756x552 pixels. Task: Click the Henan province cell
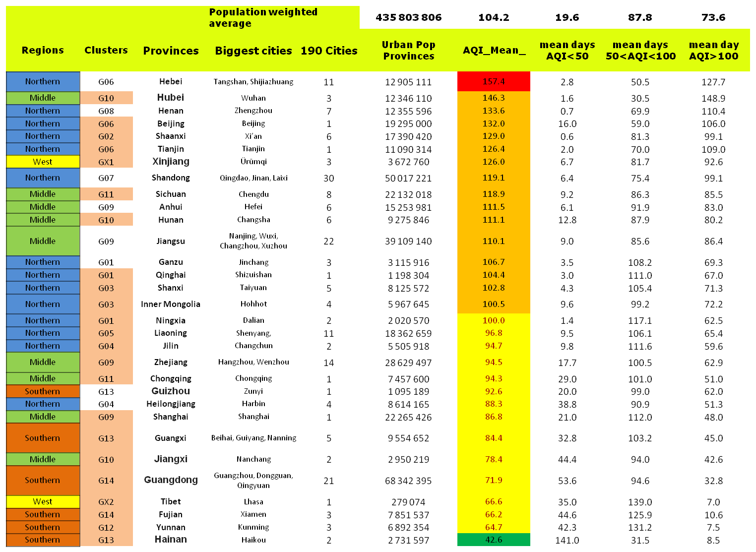click(171, 111)
